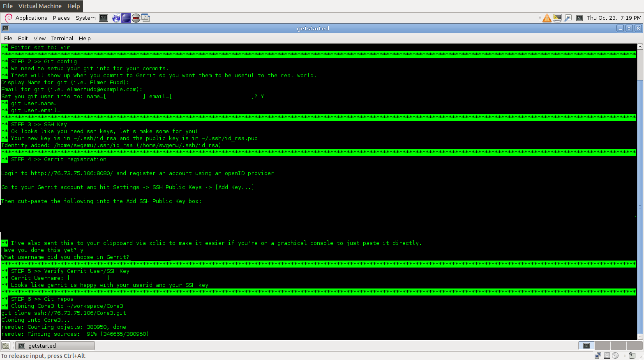Click the orange warning triangle tray icon
Image resolution: width=644 pixels, height=360 pixels.
(x=547, y=18)
